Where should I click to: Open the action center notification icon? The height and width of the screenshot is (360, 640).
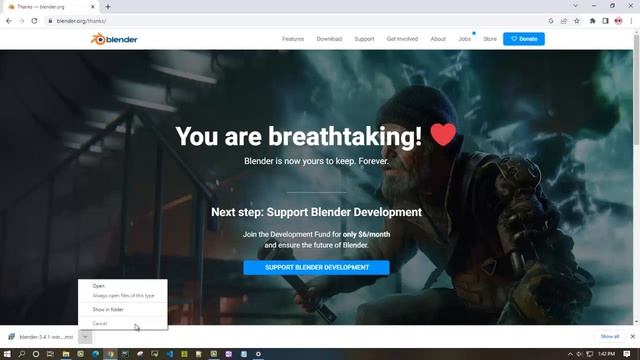click(x=627, y=354)
